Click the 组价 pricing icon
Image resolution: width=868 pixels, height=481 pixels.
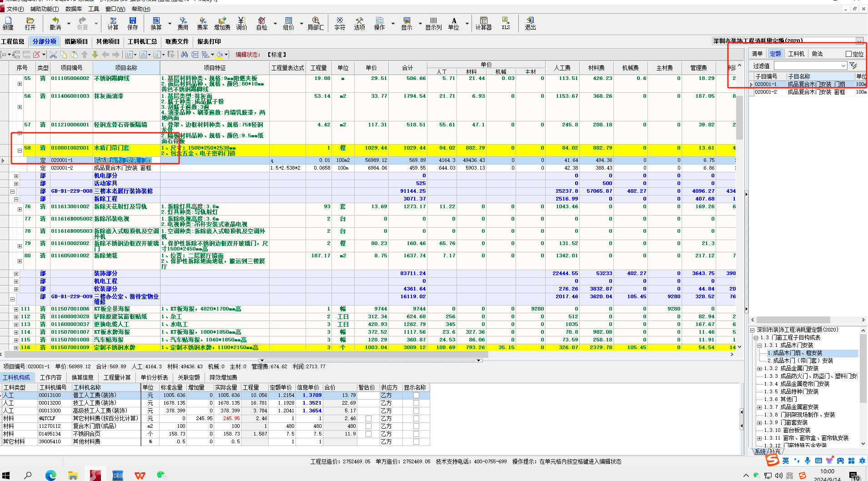point(289,23)
